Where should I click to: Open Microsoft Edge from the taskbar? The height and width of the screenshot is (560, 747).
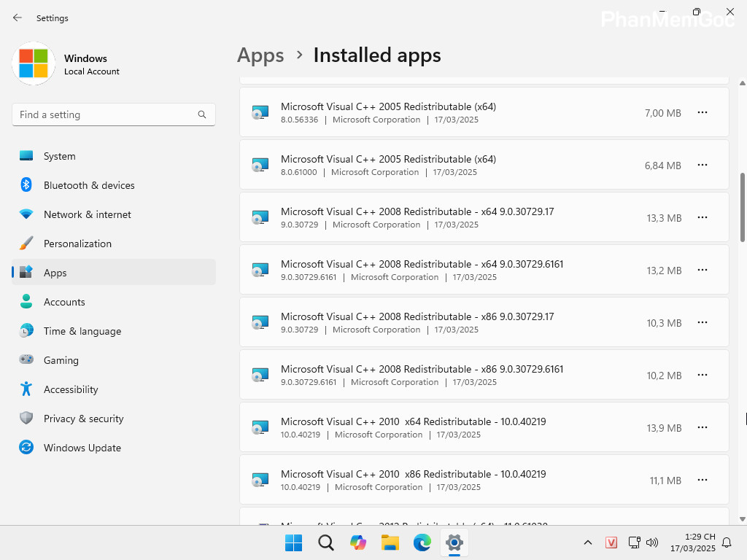pos(422,542)
